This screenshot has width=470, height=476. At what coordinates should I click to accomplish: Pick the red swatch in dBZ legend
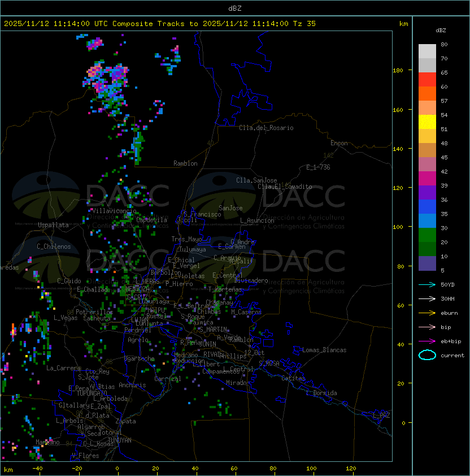coord(427,80)
